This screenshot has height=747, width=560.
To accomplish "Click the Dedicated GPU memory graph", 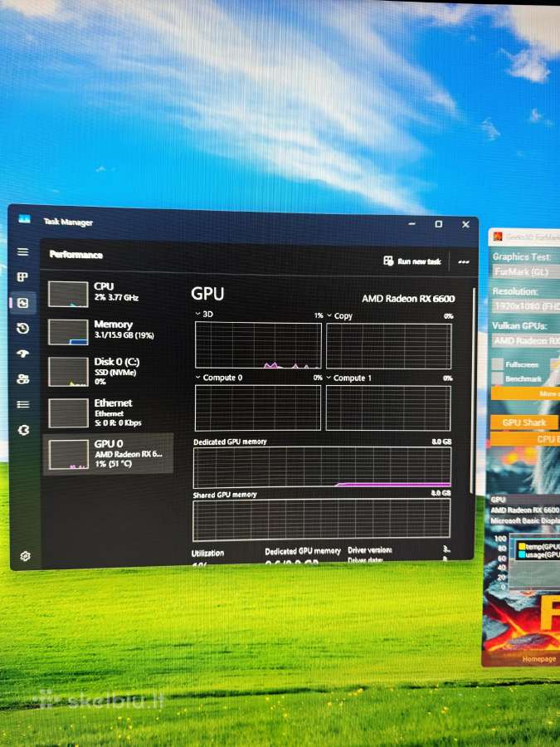I will [x=322, y=467].
